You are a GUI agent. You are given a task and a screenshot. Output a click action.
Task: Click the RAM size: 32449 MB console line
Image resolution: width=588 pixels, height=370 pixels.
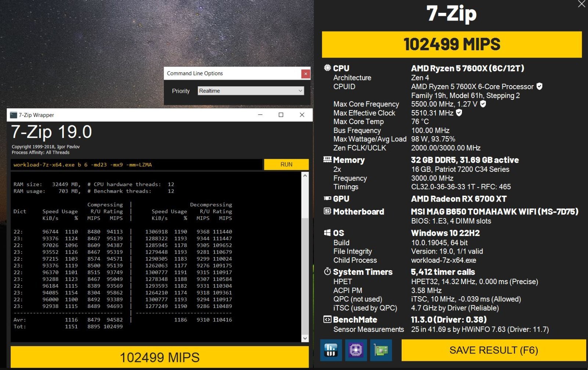click(x=94, y=184)
